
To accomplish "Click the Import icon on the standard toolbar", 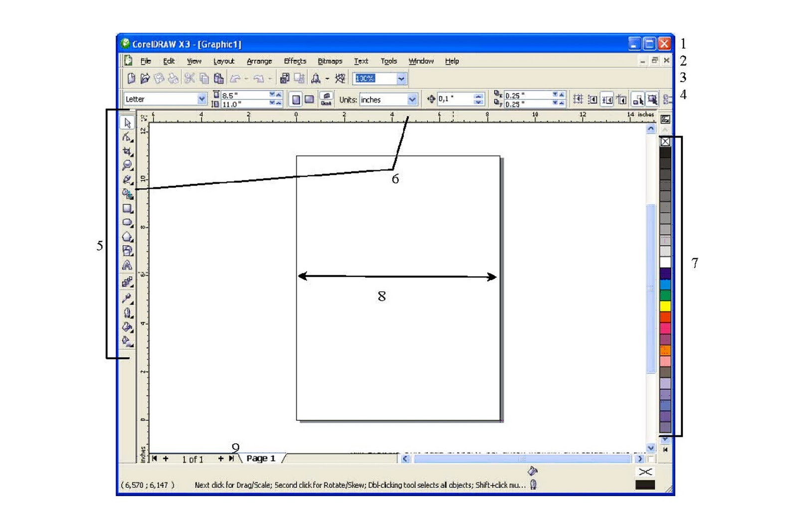I will pos(285,78).
